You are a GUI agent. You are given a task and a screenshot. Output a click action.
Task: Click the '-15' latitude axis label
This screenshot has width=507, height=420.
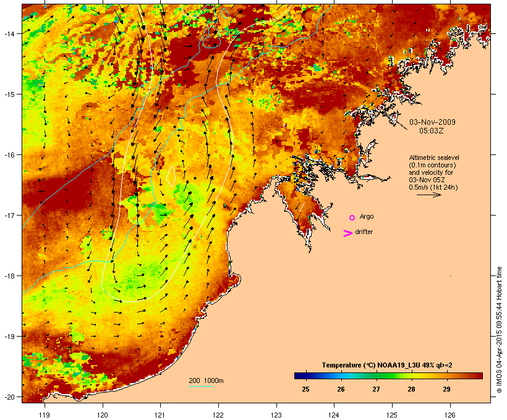9,94
